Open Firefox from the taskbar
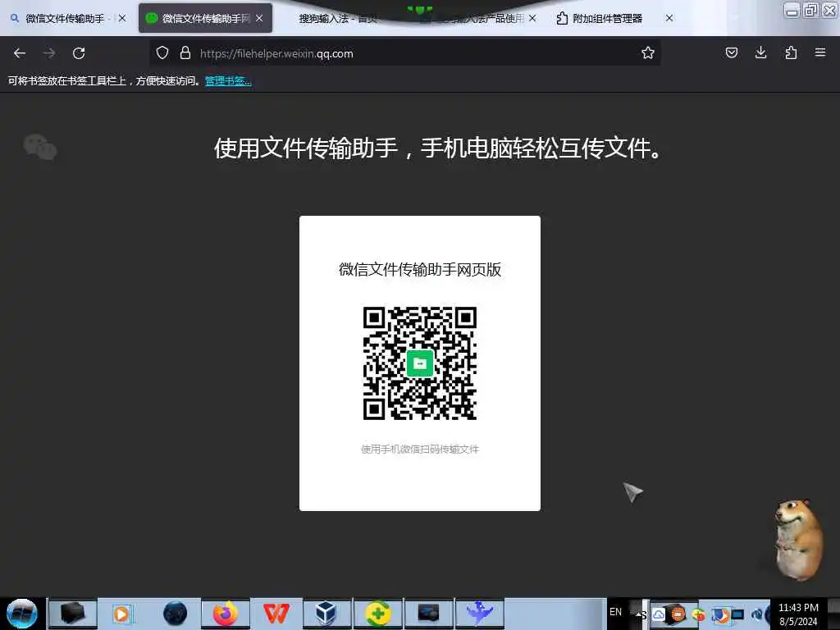Image resolution: width=840 pixels, height=630 pixels. click(226, 614)
